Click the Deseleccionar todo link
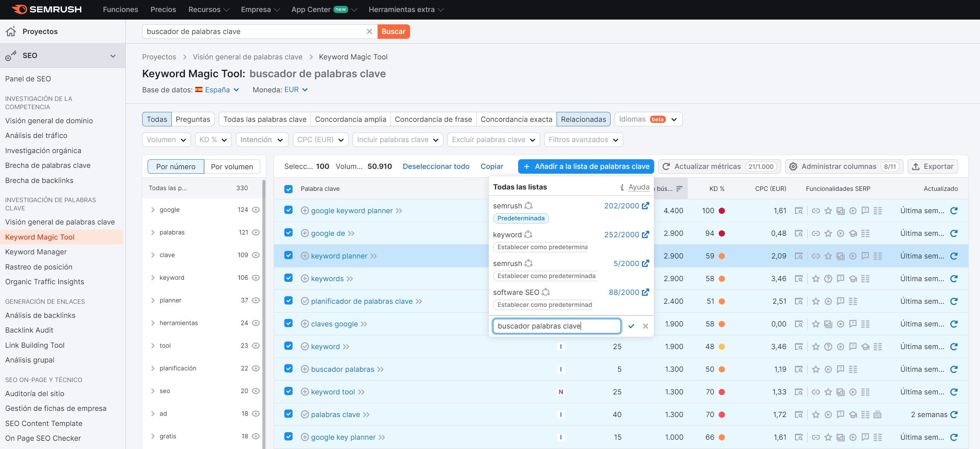 (436, 166)
